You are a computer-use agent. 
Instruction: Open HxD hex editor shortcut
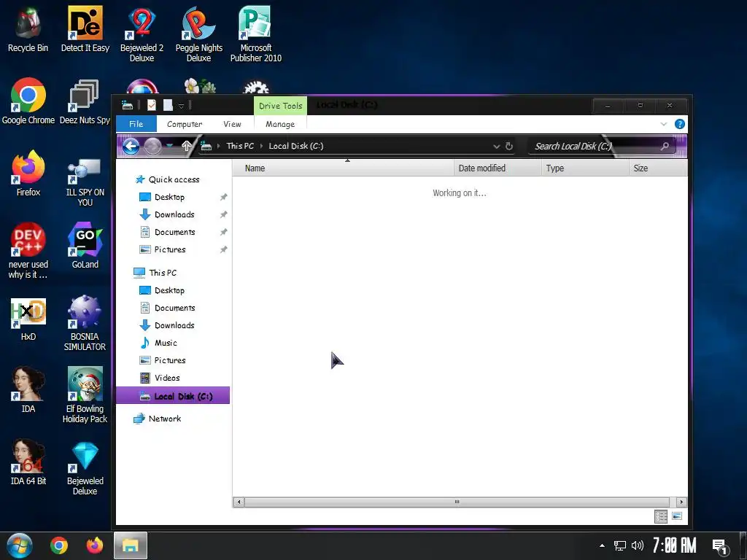[x=28, y=319]
